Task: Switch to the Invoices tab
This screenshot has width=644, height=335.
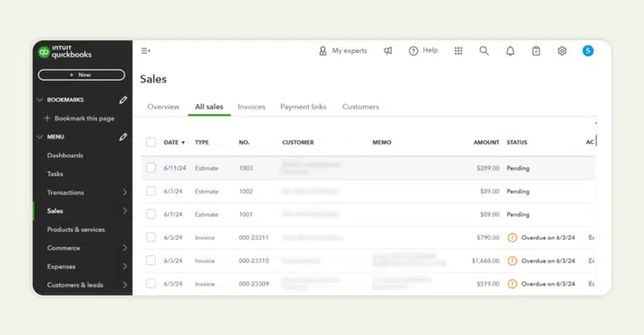Action: [x=251, y=107]
